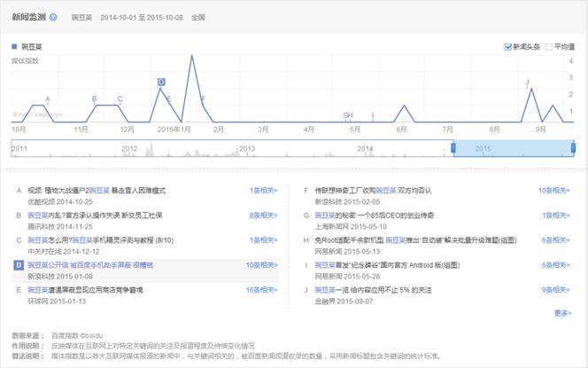Viewport: 588px width, 368px height.
Task: Select news marker J on the chart
Action: 527,82
